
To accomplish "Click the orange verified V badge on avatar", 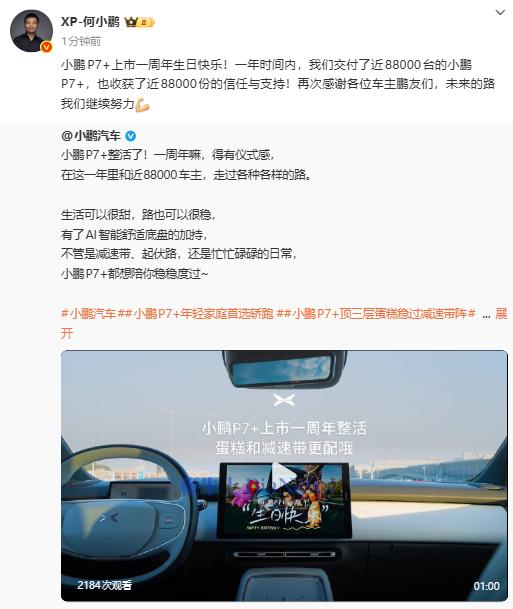I will (x=47, y=47).
